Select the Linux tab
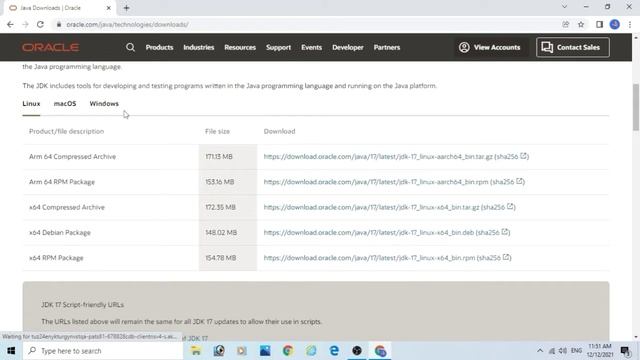 point(31,104)
